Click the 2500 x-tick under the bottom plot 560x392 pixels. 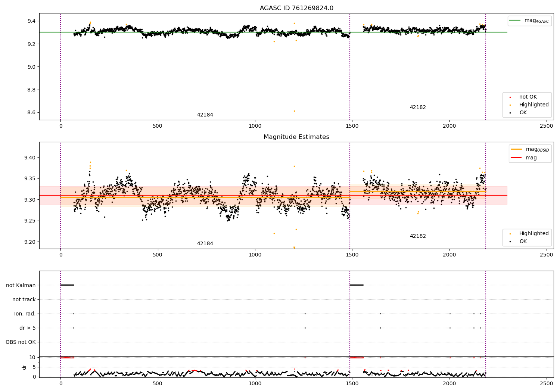click(547, 384)
